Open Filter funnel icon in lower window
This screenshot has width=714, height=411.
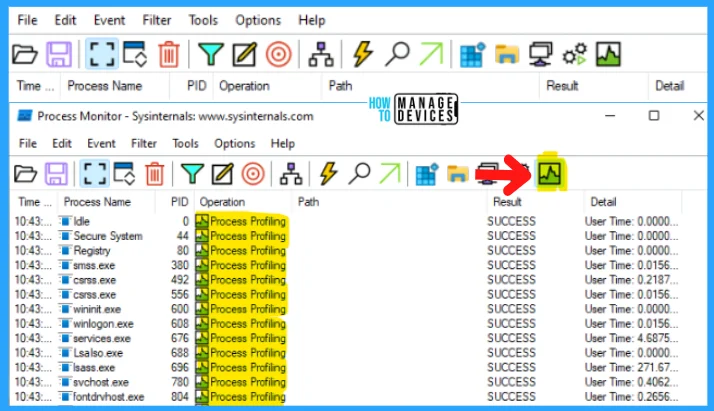(192, 174)
